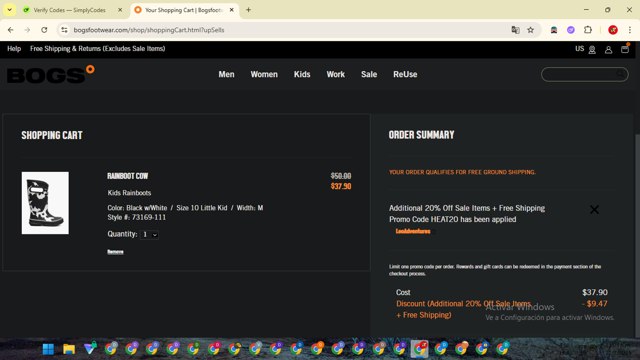Open the Windows Start menu

48,349
